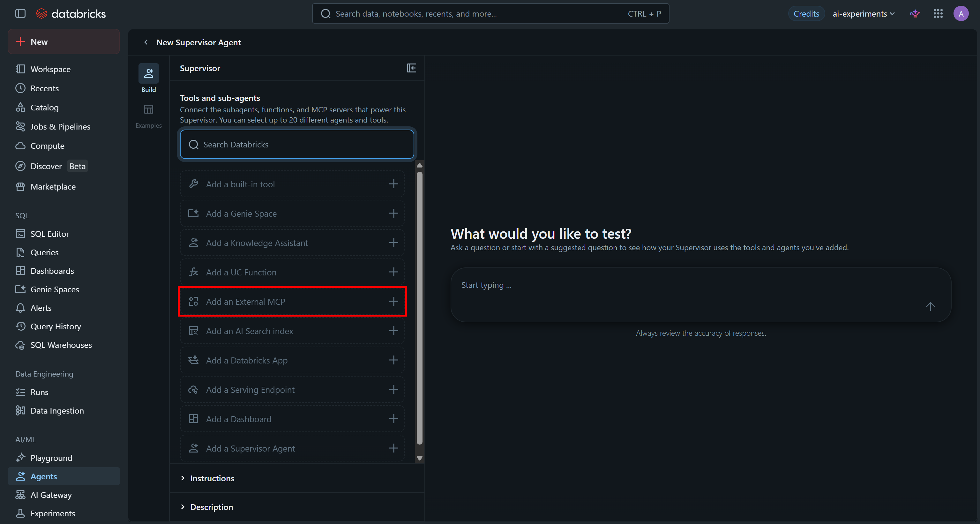Focus the global search data, notebooks field
Viewport: 980px width, 524px height.
pyautogui.click(x=490, y=14)
